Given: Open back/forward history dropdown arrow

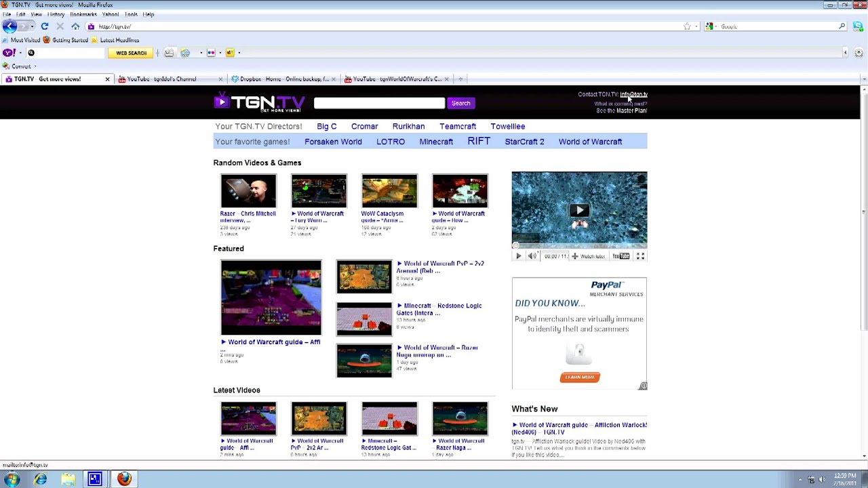Looking at the screenshot, I should [32, 26].
